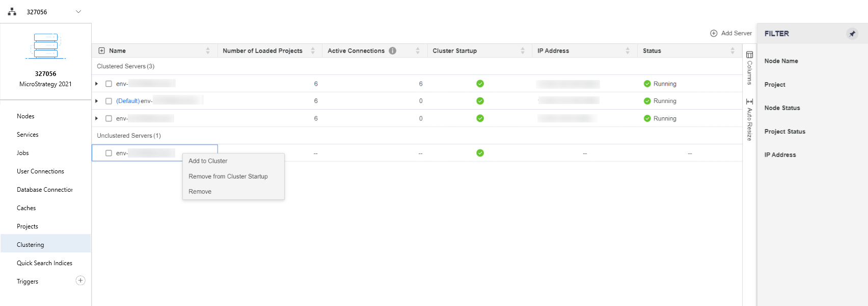Image resolution: width=868 pixels, height=306 pixels.
Task: Click the expand-all icon in Name header
Action: point(101,50)
